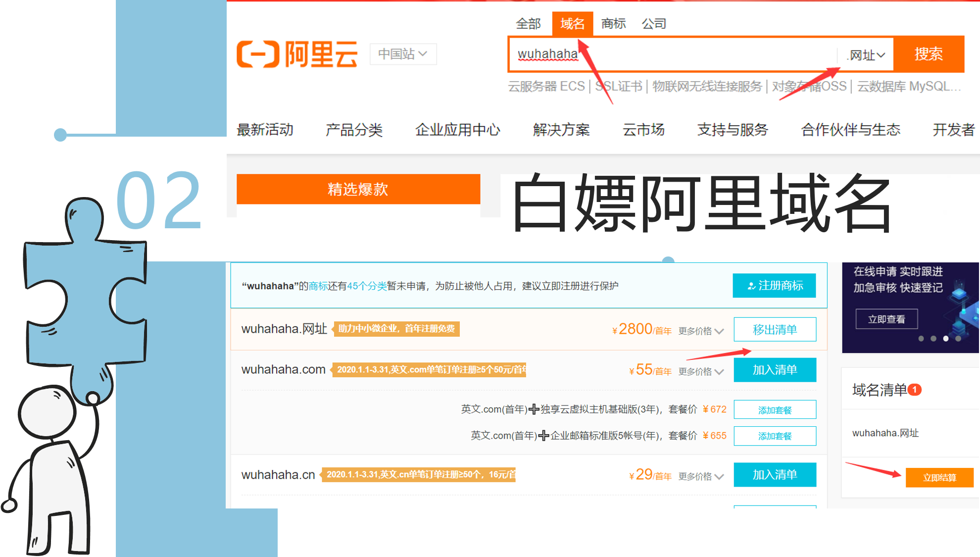Click 添加套餐 for the ¥655 bundle

coord(775,436)
